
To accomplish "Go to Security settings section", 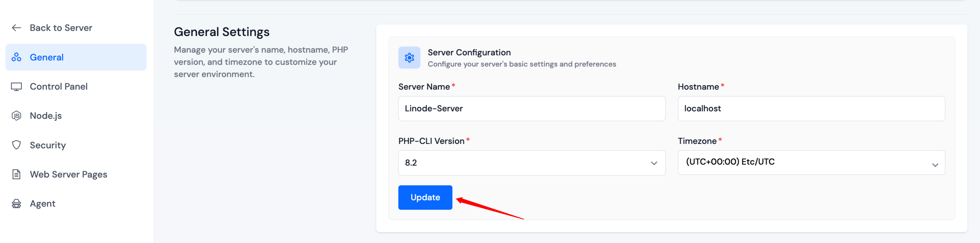I will pyautogui.click(x=48, y=145).
